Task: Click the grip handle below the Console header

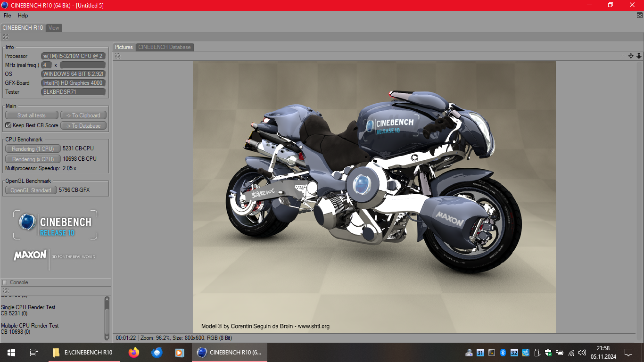Action: (6, 290)
